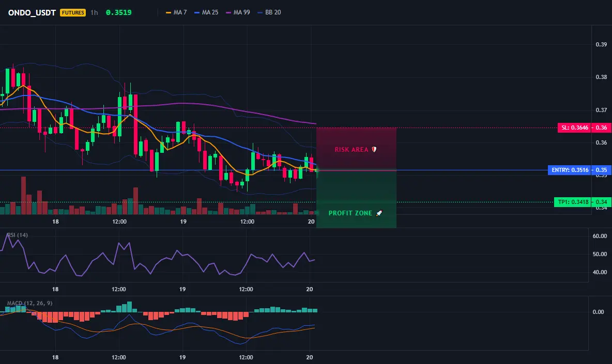Viewport: 612px width, 364px height.
Task: Click the 0.37 price axis label
Action: pyautogui.click(x=601, y=110)
